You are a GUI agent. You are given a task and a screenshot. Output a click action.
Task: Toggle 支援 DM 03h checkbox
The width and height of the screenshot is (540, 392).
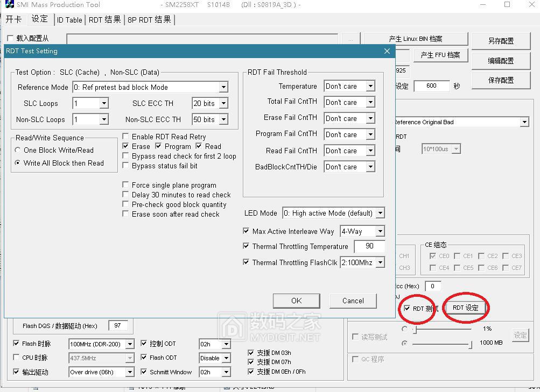tap(251, 352)
